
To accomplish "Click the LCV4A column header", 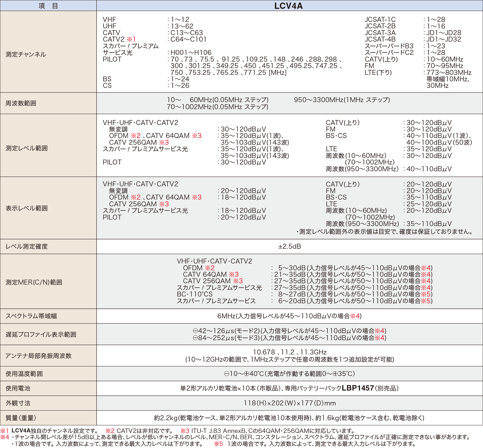I will coord(288,6).
